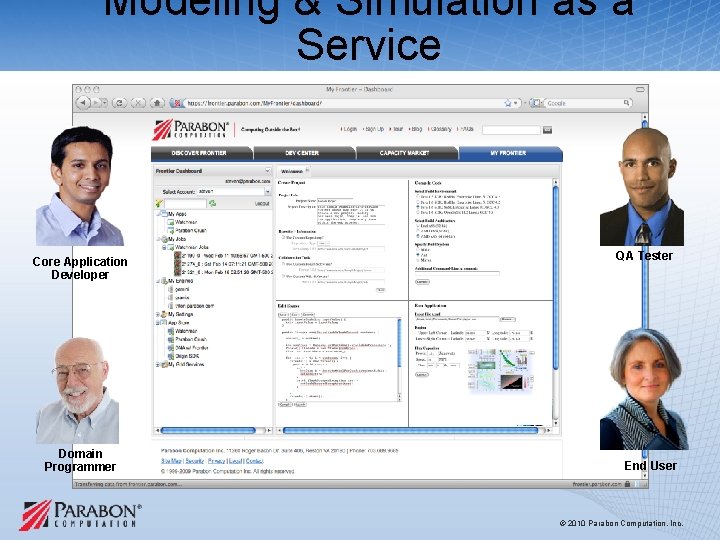Select Origin SDK under App Store

click(187, 356)
